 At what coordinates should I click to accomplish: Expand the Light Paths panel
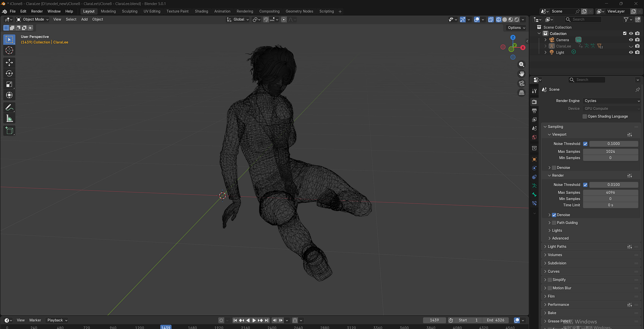pyautogui.click(x=557, y=247)
